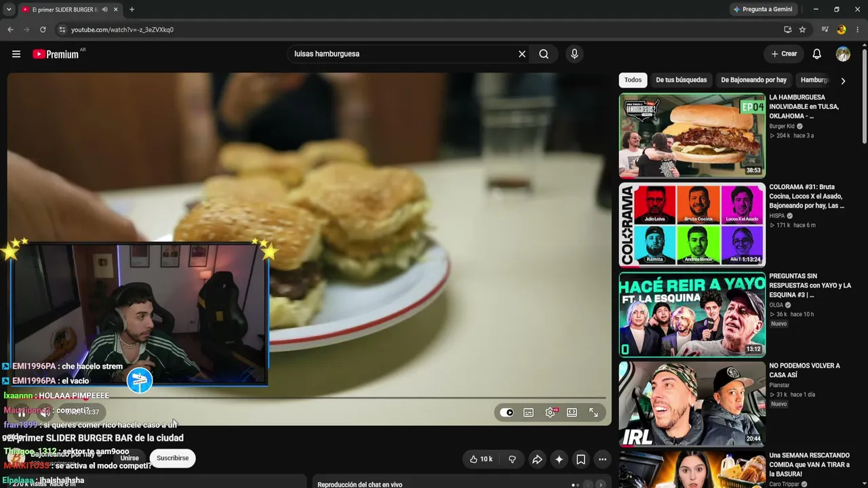Image resolution: width=868 pixels, height=488 pixels.
Task: Start a voice search with the microphone
Action: click(x=574, y=54)
